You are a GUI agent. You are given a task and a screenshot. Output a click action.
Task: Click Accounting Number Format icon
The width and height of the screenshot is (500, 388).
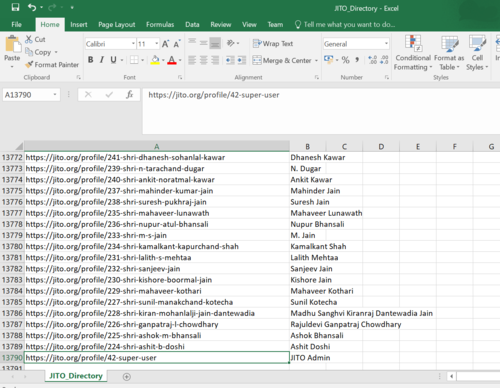(x=328, y=60)
